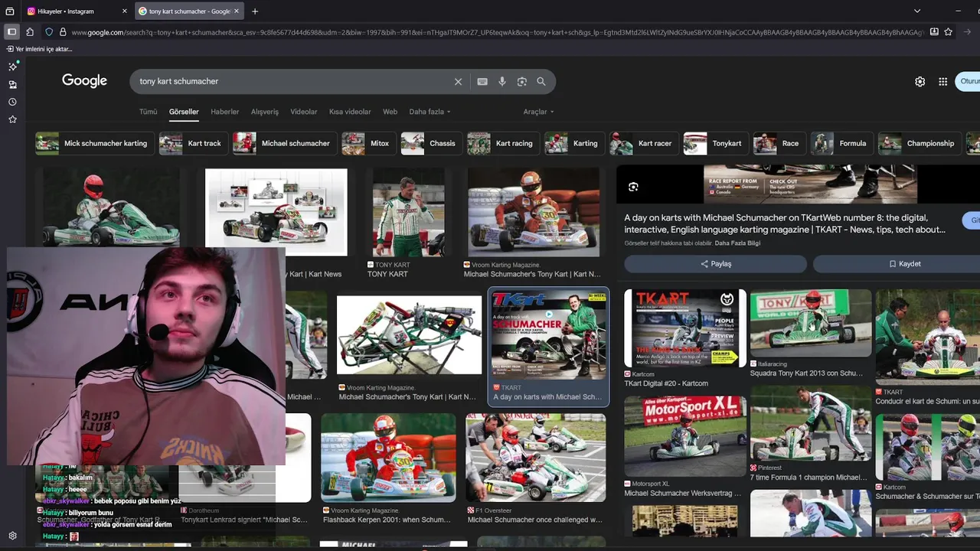
Task: Open History from the sidebar clock icon
Action: tap(12, 102)
